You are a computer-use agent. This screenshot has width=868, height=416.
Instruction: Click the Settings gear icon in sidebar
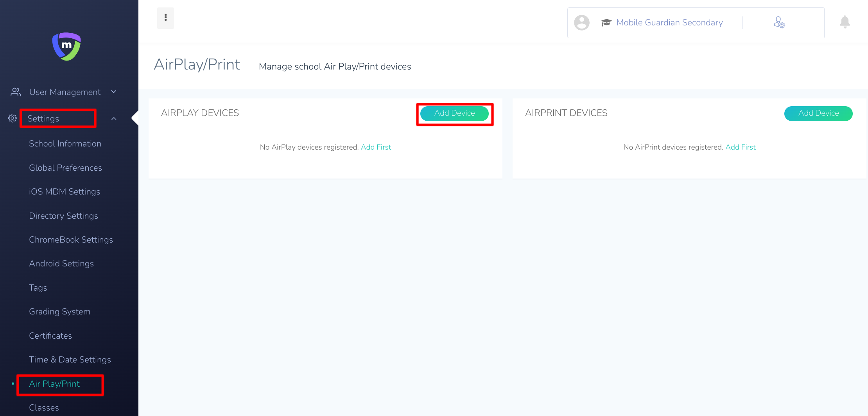13,118
